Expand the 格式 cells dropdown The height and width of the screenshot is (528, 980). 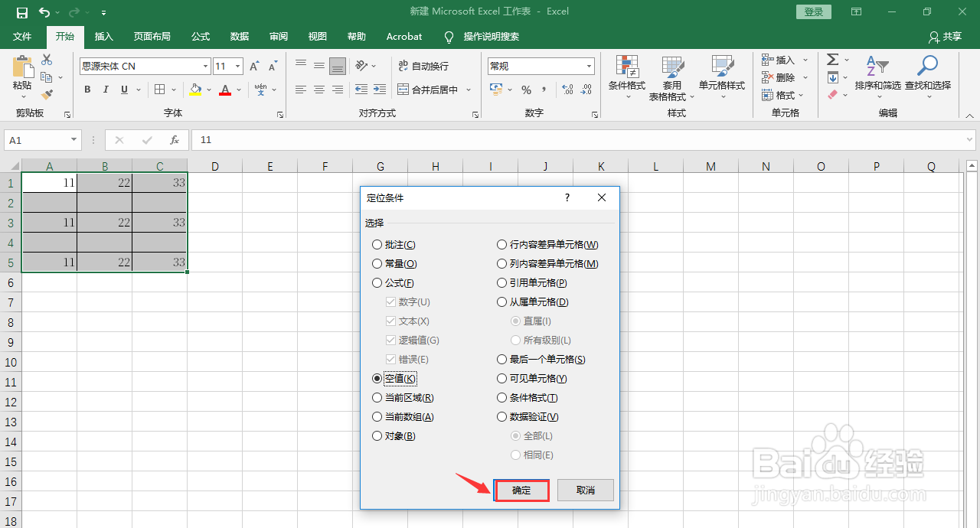pos(801,95)
